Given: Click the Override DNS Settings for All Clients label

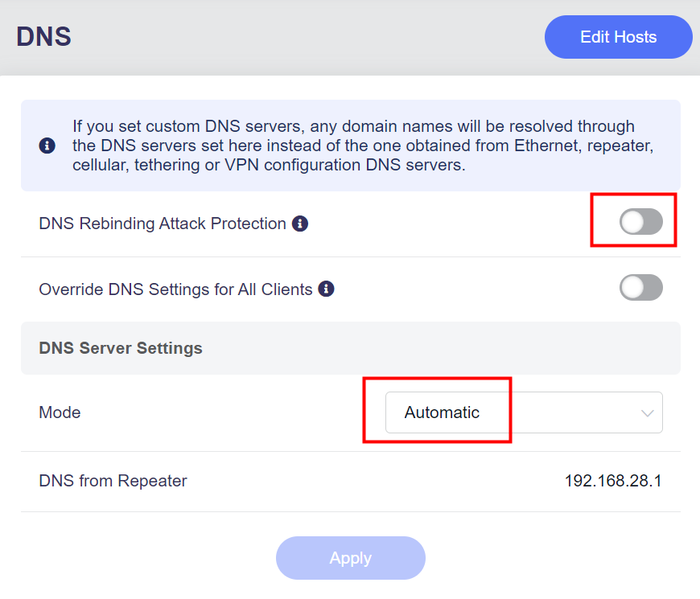Looking at the screenshot, I should pos(175,289).
